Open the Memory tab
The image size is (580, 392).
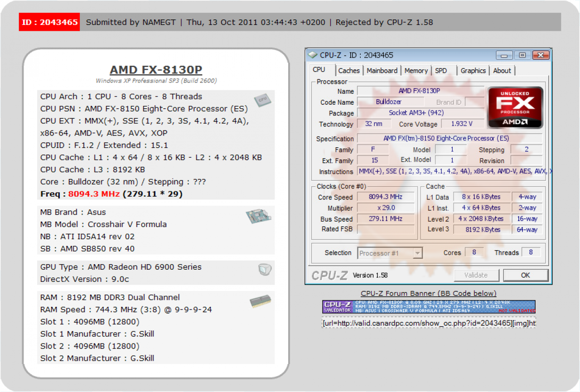pos(416,71)
